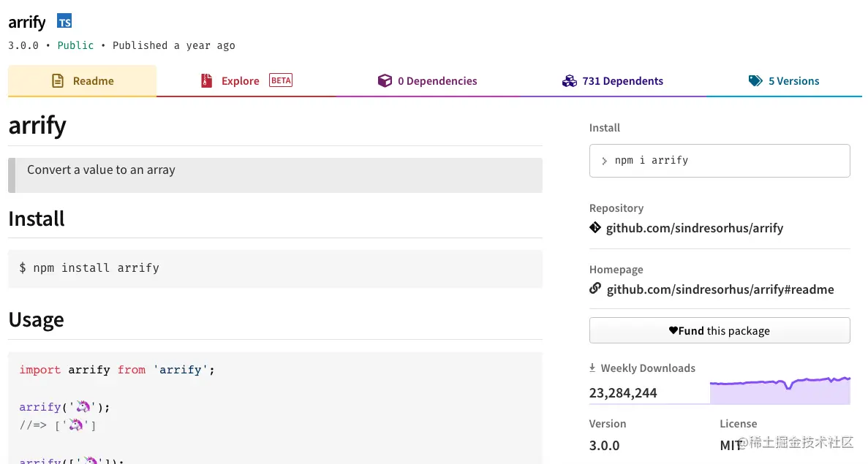This screenshot has height=464, width=868.
Task: Click the Versions tag icon
Action: pyautogui.click(x=755, y=81)
